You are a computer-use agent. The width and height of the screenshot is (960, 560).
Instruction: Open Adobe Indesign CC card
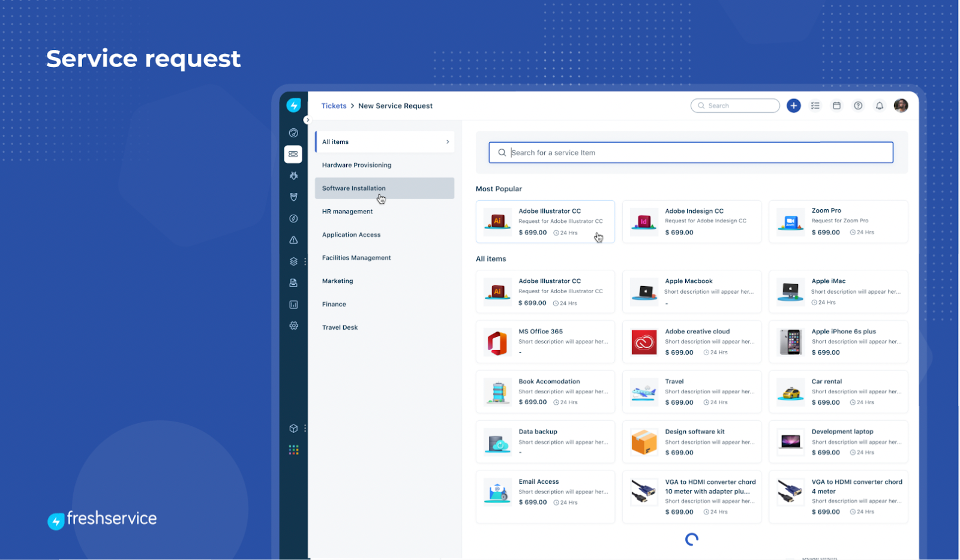tap(692, 222)
